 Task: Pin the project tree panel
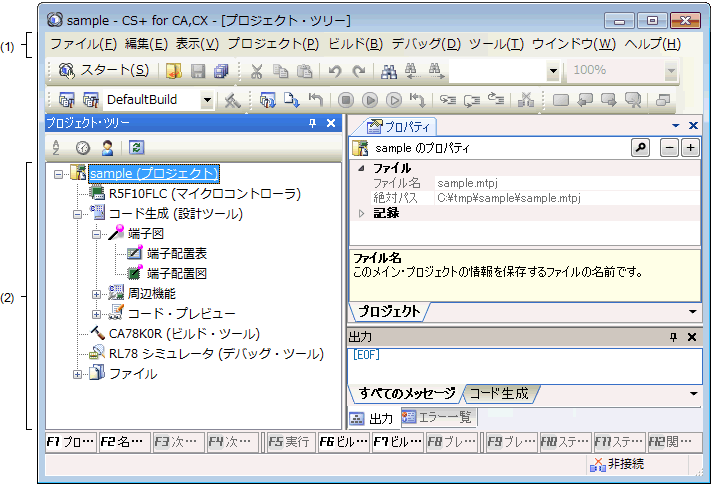click(312, 123)
